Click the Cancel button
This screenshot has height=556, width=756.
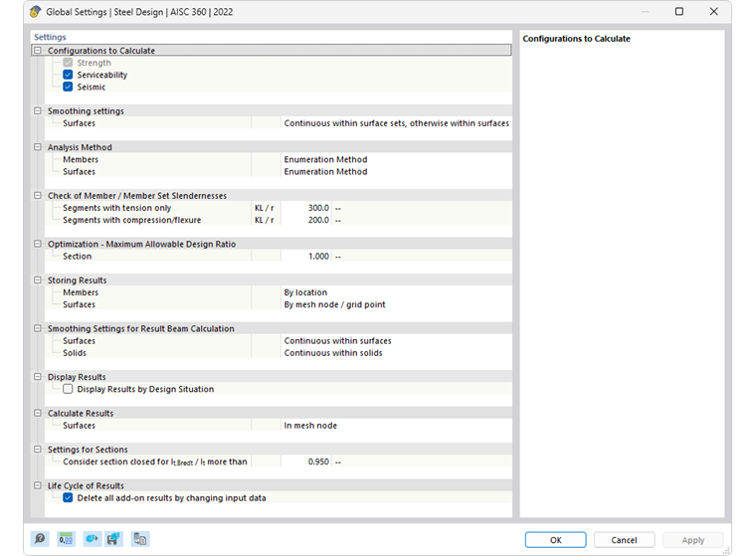click(x=624, y=540)
